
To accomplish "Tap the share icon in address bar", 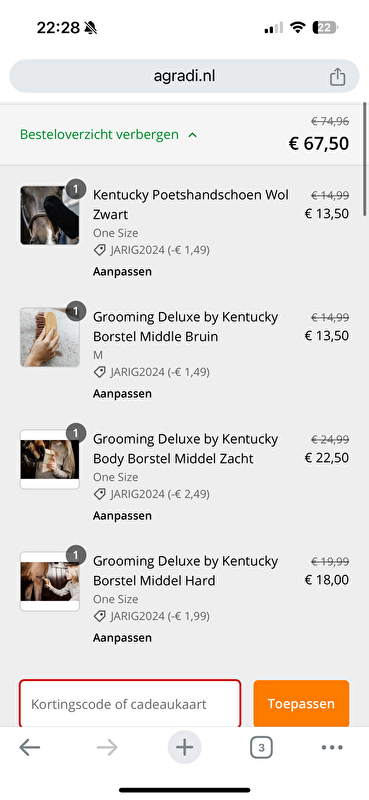I will pos(337,77).
